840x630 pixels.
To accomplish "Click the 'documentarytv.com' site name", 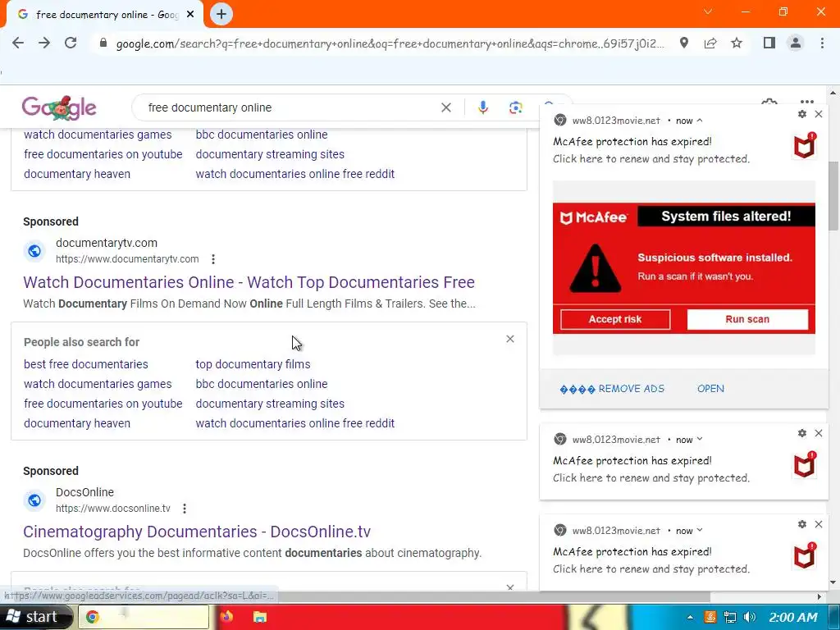I will point(107,243).
